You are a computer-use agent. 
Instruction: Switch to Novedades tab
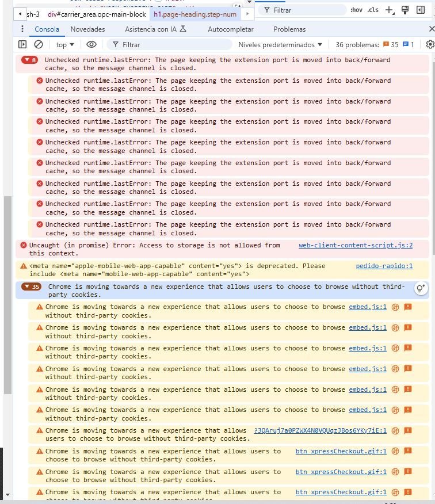click(x=88, y=29)
